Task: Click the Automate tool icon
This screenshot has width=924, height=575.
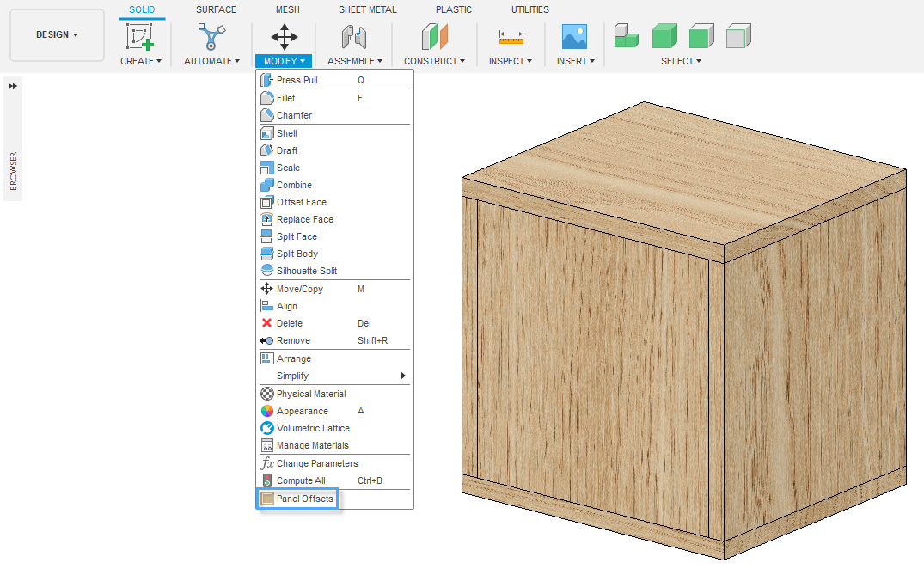Action: [x=211, y=37]
